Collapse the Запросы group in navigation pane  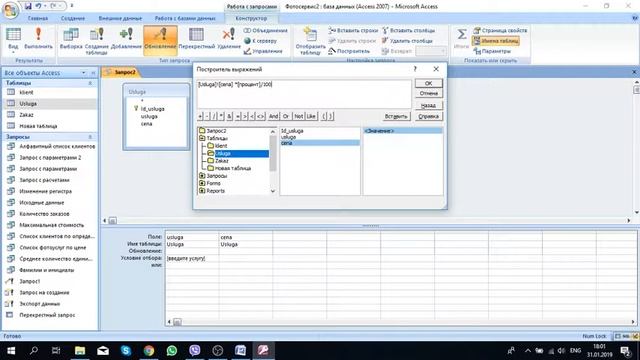click(x=90, y=137)
